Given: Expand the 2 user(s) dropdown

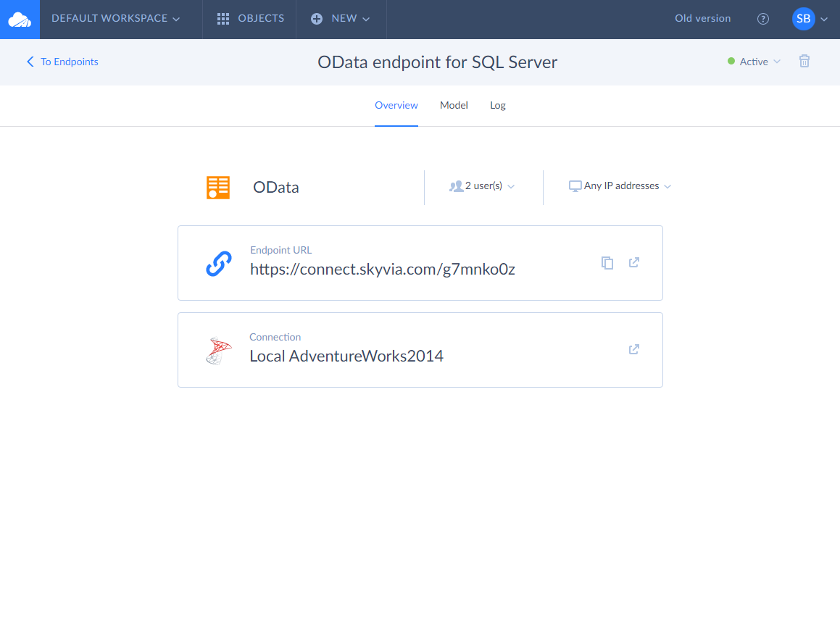Looking at the screenshot, I should (x=482, y=185).
